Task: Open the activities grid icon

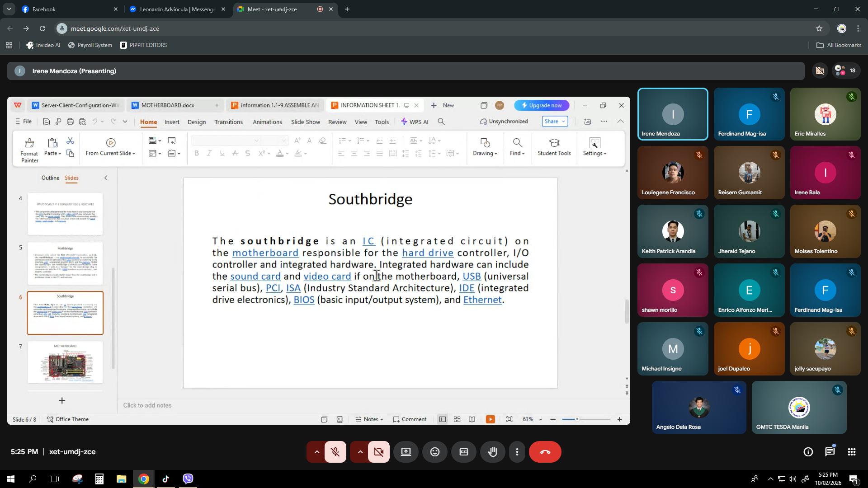Action: click(851, 452)
